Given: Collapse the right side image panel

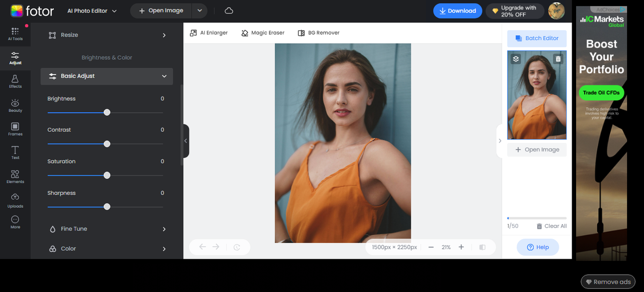Looking at the screenshot, I should [x=500, y=141].
